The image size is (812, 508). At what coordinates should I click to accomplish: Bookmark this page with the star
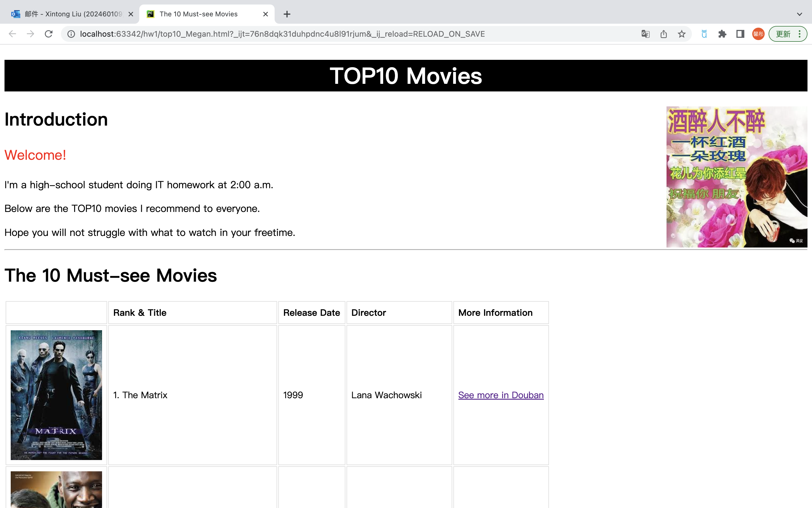(681, 34)
